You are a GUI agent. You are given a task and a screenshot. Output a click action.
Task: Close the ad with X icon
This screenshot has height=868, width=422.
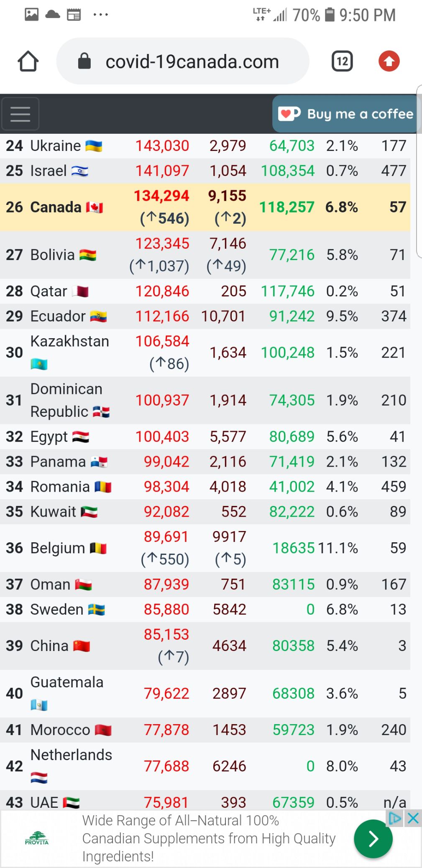point(413,818)
